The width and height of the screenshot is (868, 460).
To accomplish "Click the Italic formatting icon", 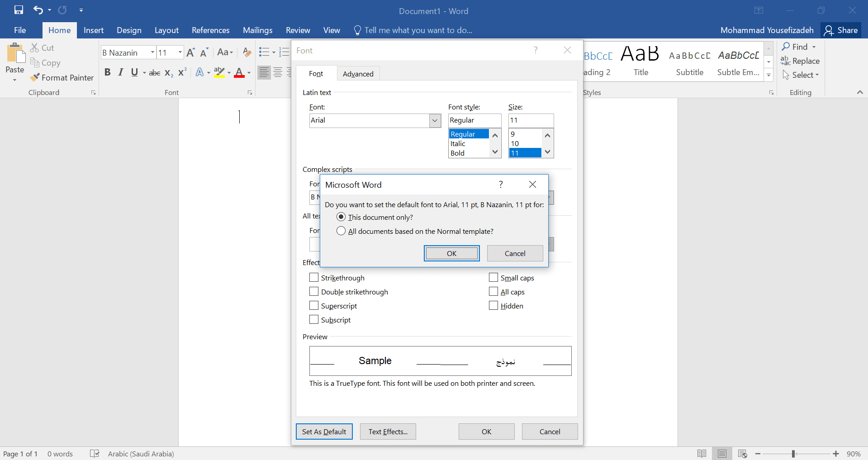I will [121, 72].
